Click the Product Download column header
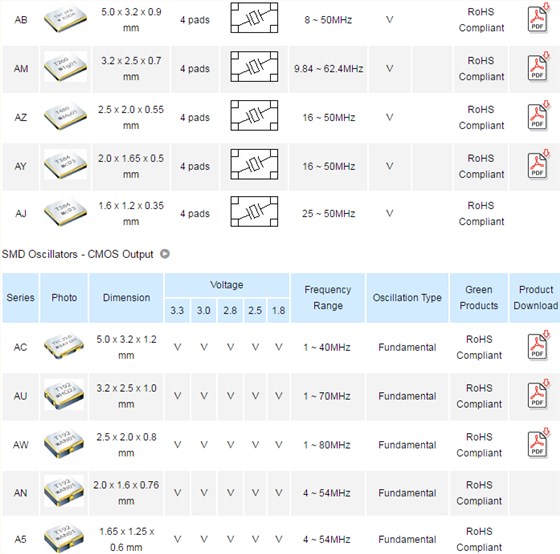The height and width of the screenshot is (554, 560). (x=535, y=298)
